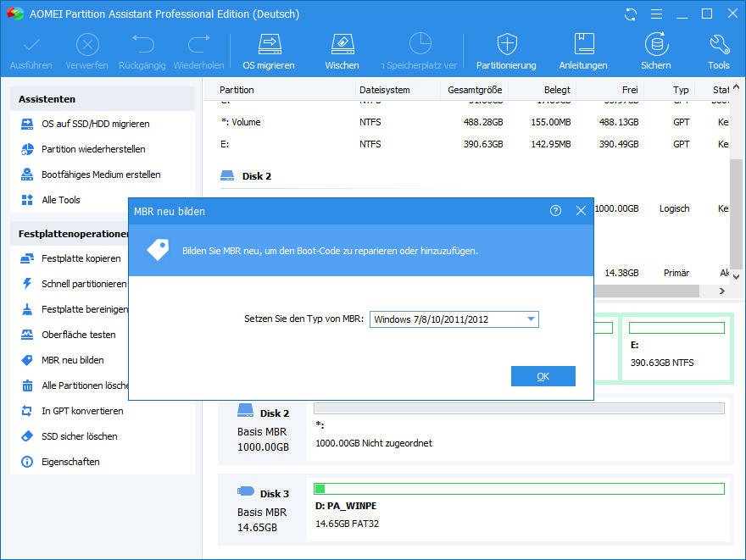Click the Assistenten section header
Screen dimensions: 746x560
pyautogui.click(x=103, y=99)
